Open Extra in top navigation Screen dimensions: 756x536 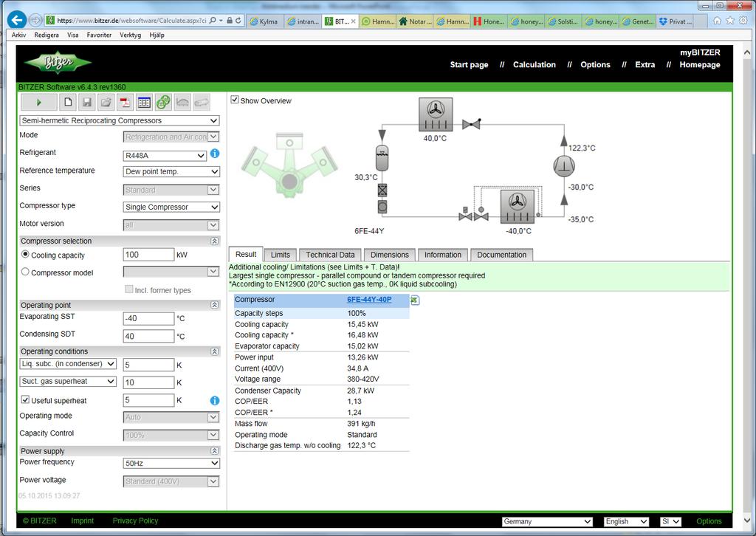pyautogui.click(x=645, y=64)
